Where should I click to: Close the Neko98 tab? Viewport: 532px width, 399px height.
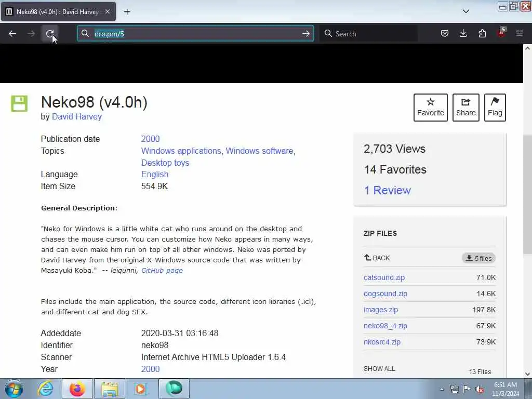107,11
